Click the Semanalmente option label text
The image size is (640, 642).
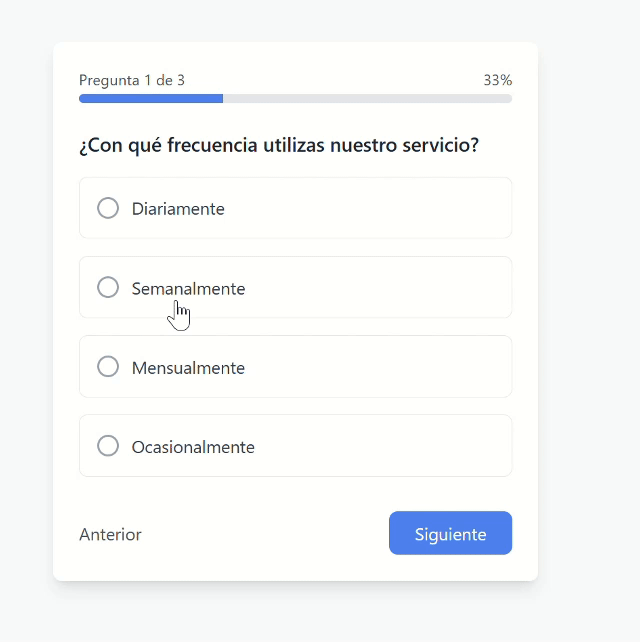[x=188, y=288]
